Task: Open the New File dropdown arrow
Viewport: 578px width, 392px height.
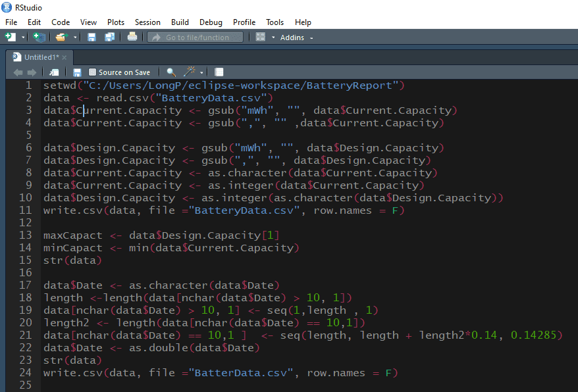Action: pyautogui.click(x=23, y=37)
